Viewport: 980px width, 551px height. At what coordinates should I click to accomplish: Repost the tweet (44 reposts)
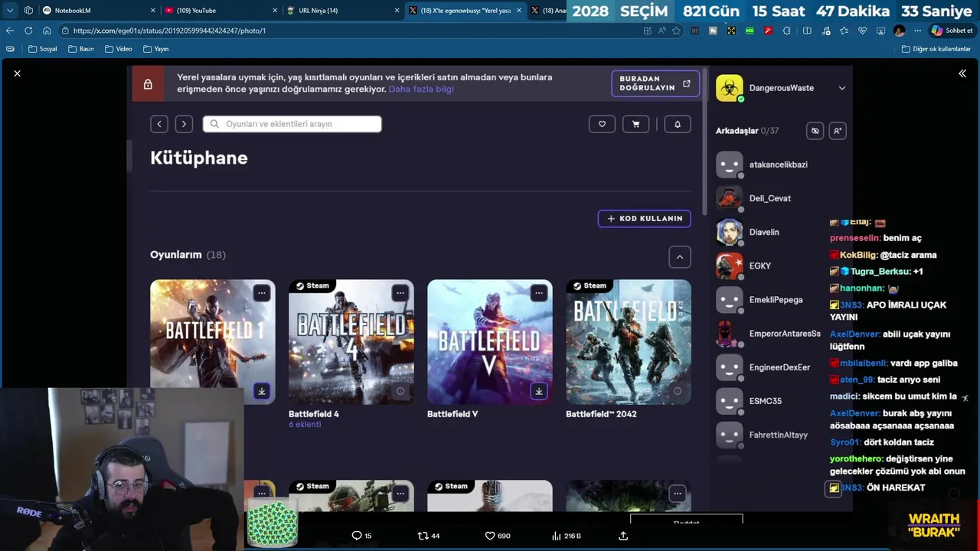(429, 536)
